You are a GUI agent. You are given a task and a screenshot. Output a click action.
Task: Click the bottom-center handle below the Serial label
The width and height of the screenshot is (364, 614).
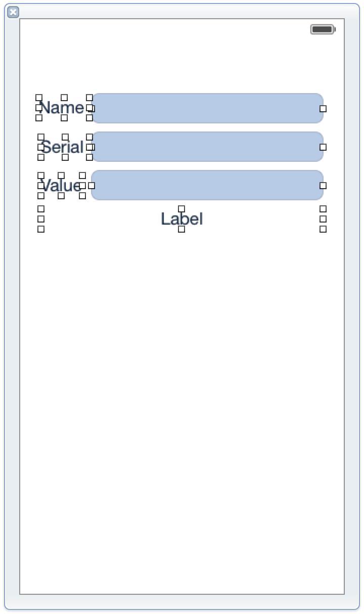tap(65, 157)
